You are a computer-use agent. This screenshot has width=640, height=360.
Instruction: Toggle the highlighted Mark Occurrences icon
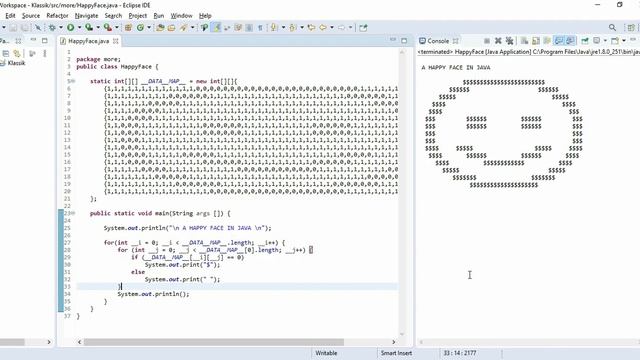pos(216,27)
